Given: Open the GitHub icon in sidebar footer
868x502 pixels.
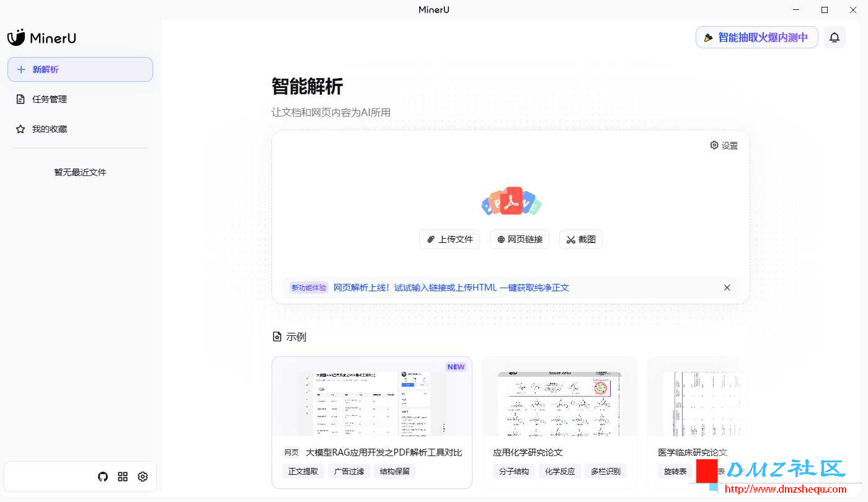Looking at the screenshot, I should [x=103, y=477].
